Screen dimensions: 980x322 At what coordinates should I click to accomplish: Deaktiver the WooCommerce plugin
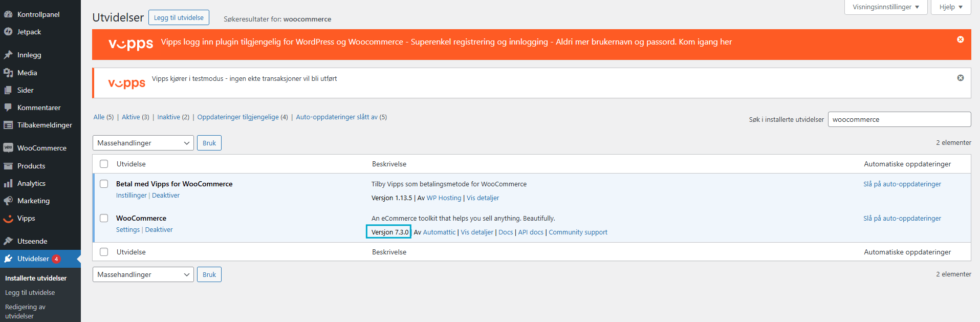pos(159,230)
